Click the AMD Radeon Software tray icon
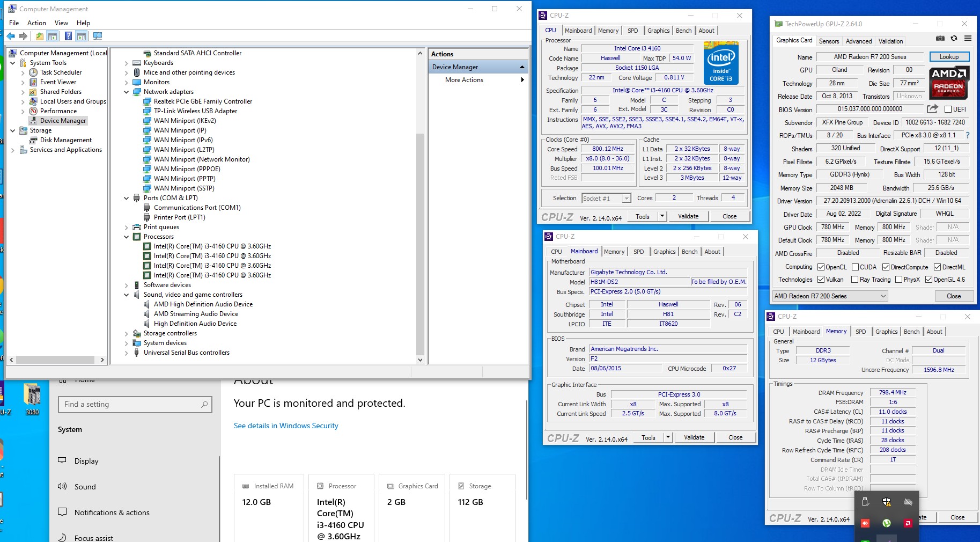The image size is (980, 542). pyautogui.click(x=908, y=523)
